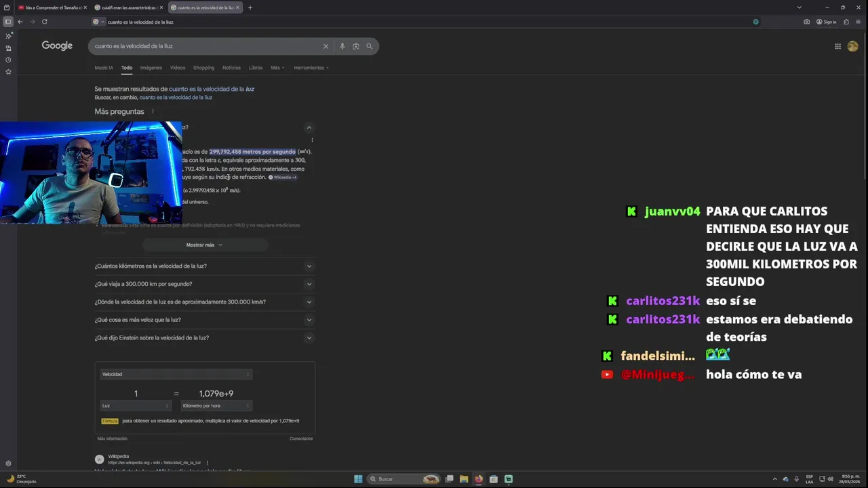
Task: Select the Imágenes search tab
Action: pos(151,68)
